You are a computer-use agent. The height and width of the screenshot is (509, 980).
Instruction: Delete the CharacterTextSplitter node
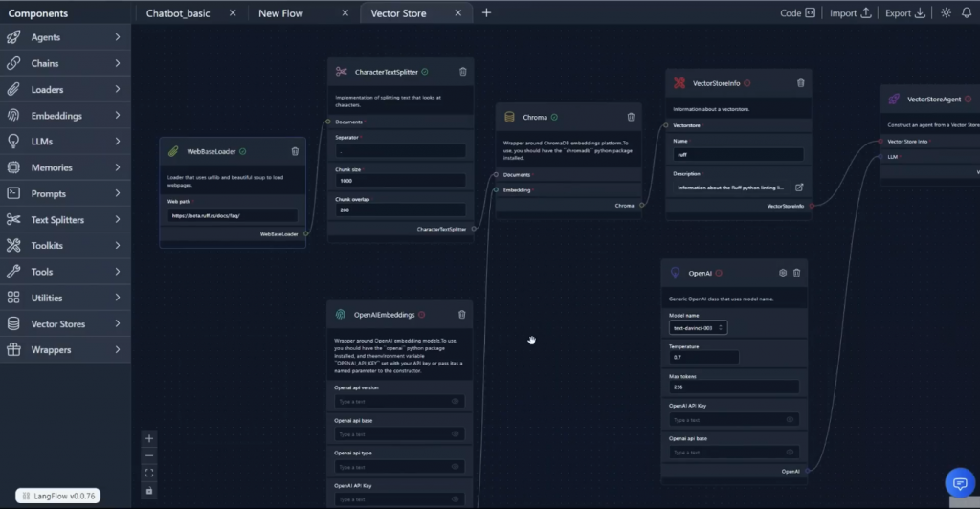tap(463, 72)
